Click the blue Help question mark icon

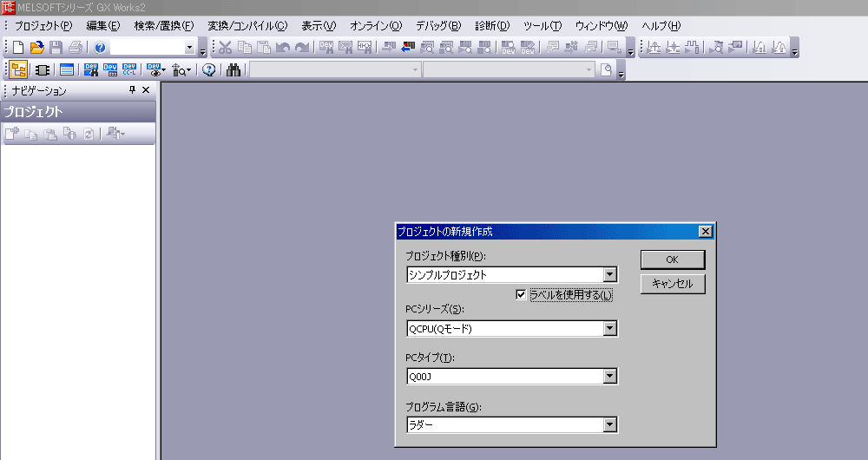[x=100, y=48]
